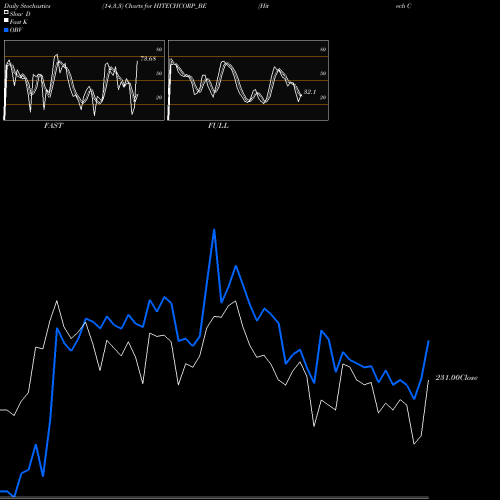
Task: Click the 80 axis label in the FULL chart
Action: click(323, 49)
